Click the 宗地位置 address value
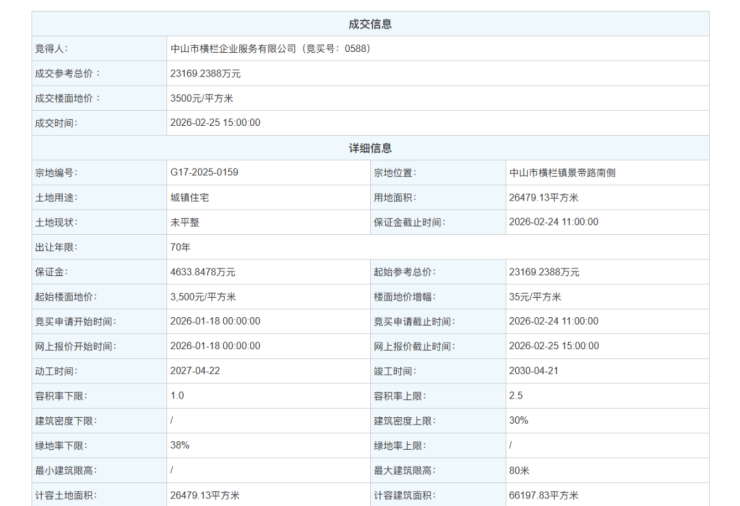 (562, 173)
